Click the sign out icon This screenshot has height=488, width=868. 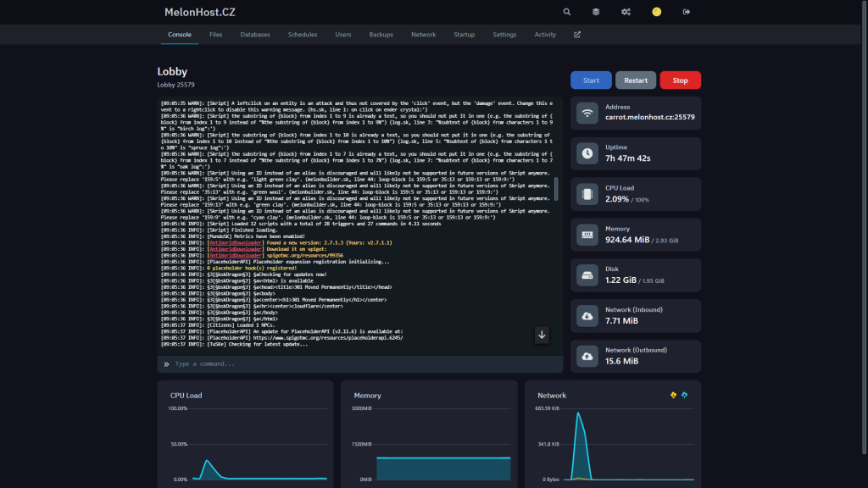point(687,12)
